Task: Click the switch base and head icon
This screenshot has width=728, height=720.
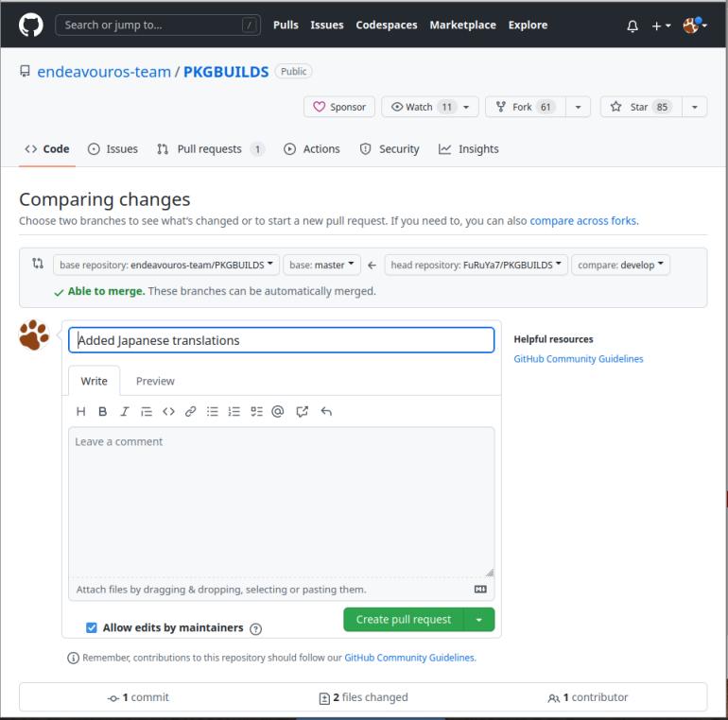Action: point(38,264)
